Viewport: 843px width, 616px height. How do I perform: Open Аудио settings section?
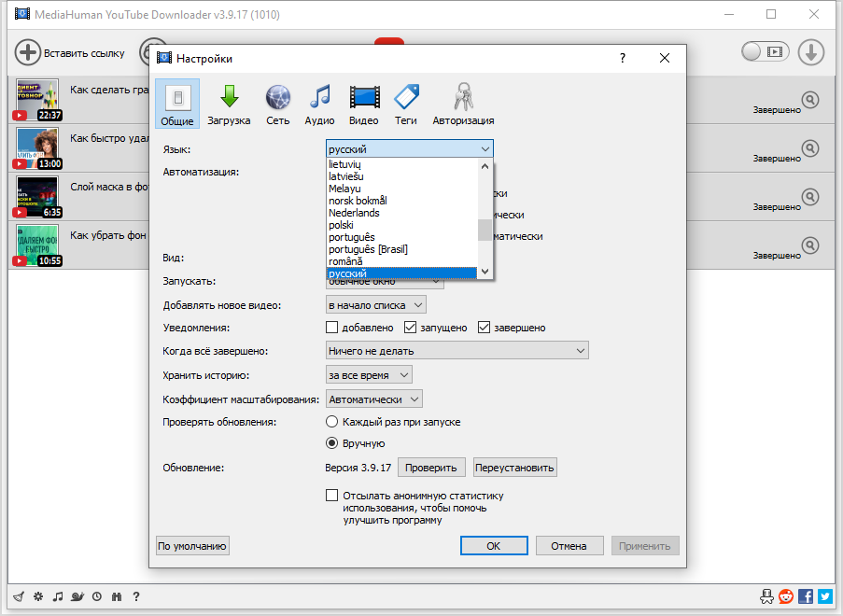coord(319,103)
